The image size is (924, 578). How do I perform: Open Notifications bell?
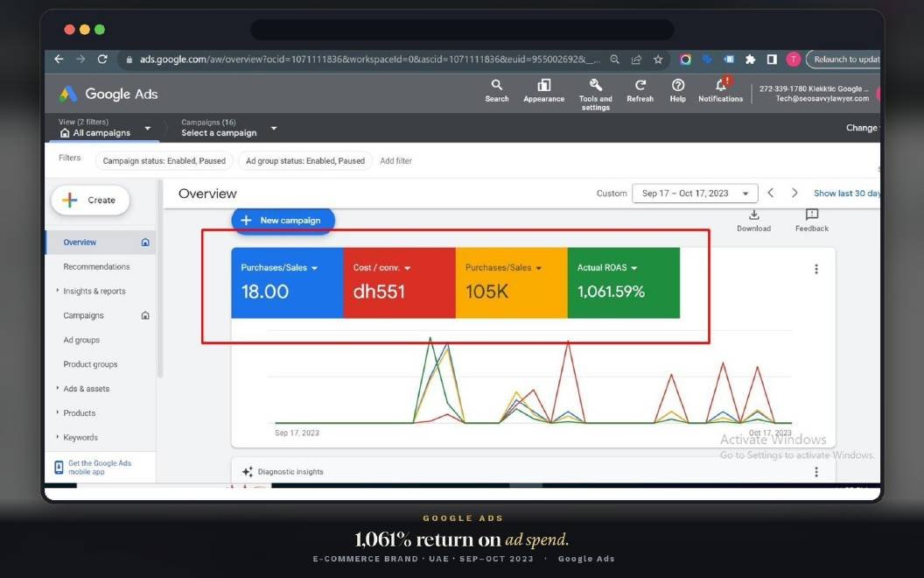click(x=721, y=91)
